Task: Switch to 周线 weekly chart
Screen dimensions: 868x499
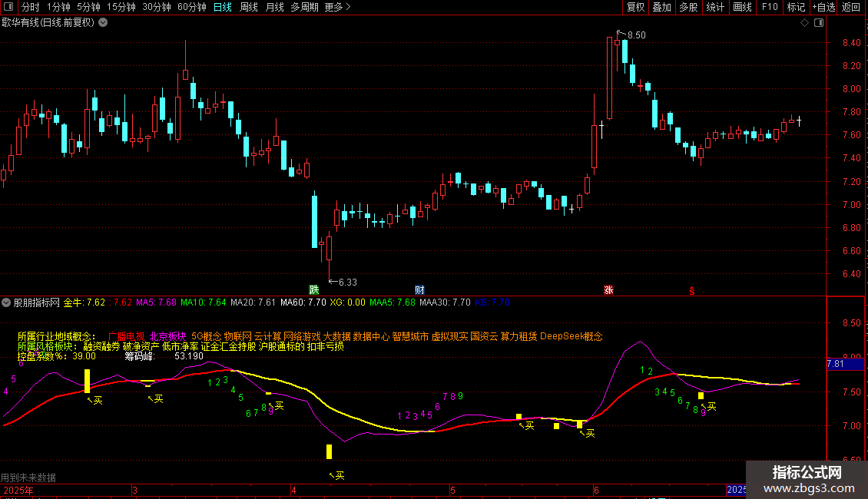Action: click(x=249, y=7)
